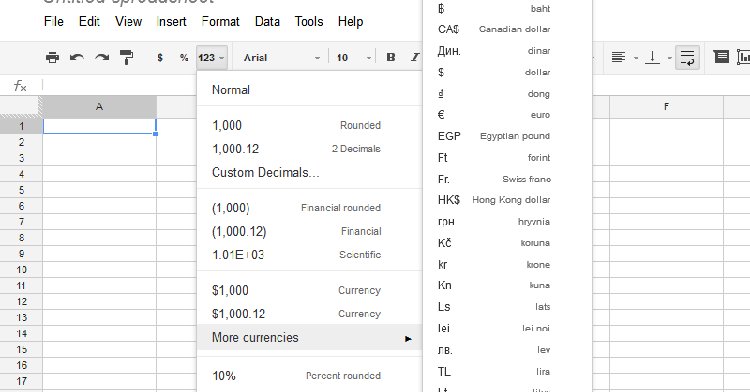
Task: Select lira currency
Action: (507, 371)
